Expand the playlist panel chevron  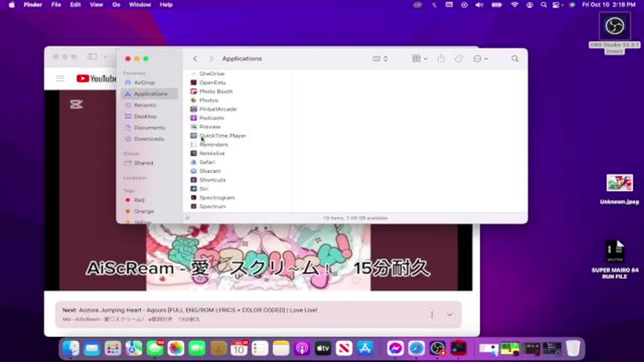point(450,315)
